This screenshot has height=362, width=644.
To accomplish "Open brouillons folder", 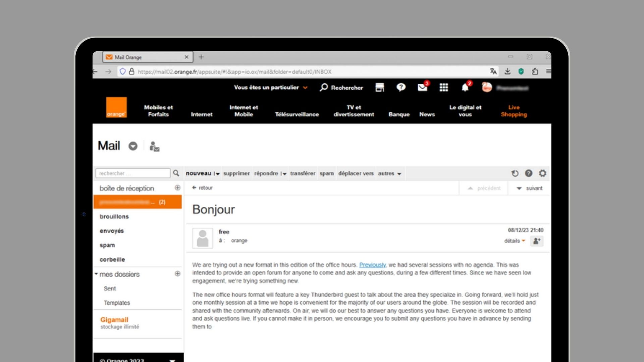I will (x=114, y=217).
